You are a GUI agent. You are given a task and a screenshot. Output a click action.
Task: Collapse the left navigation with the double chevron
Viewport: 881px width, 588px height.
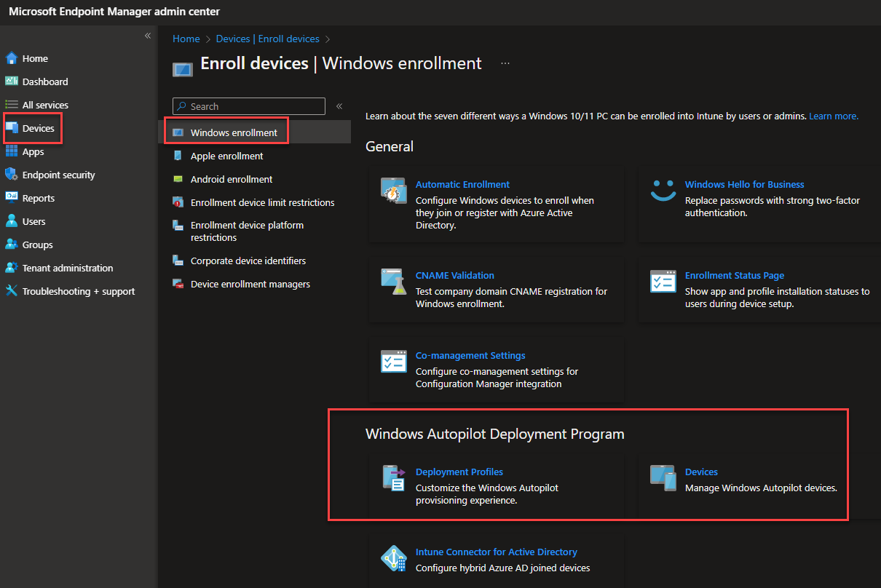pyautogui.click(x=147, y=35)
